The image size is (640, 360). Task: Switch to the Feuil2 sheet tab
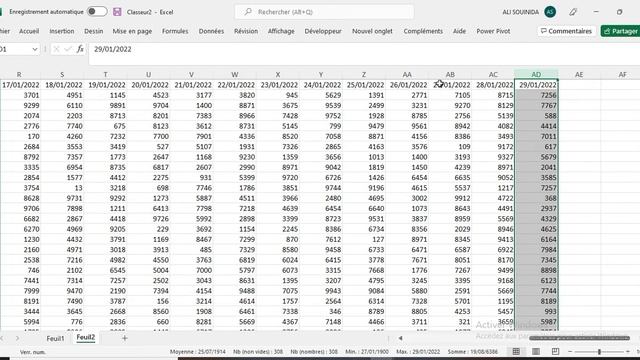[x=86, y=338]
